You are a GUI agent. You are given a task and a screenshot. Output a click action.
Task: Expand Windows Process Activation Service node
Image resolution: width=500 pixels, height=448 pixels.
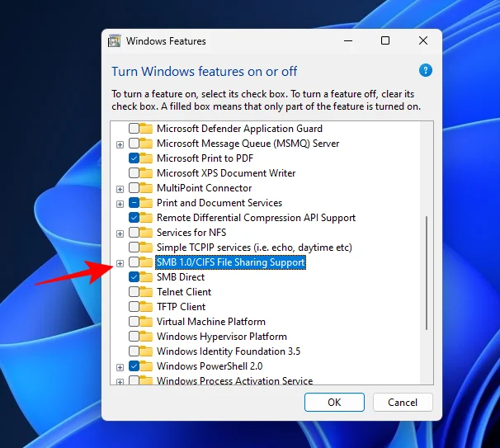point(120,382)
